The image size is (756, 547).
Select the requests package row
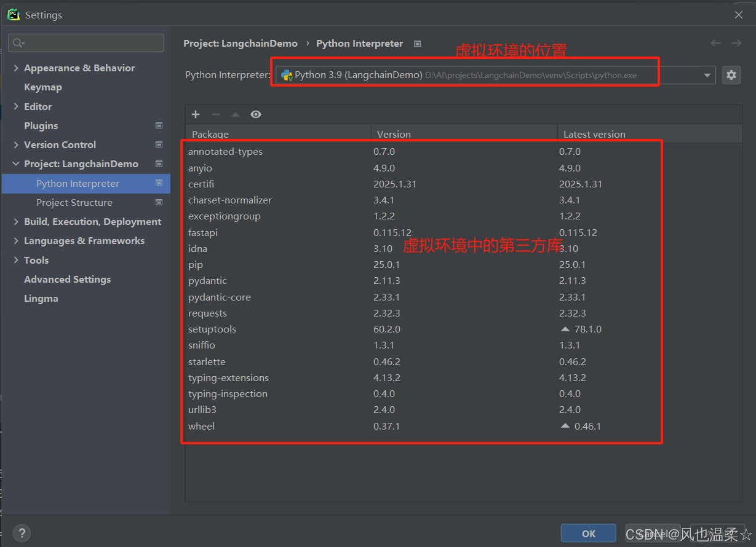(x=464, y=313)
